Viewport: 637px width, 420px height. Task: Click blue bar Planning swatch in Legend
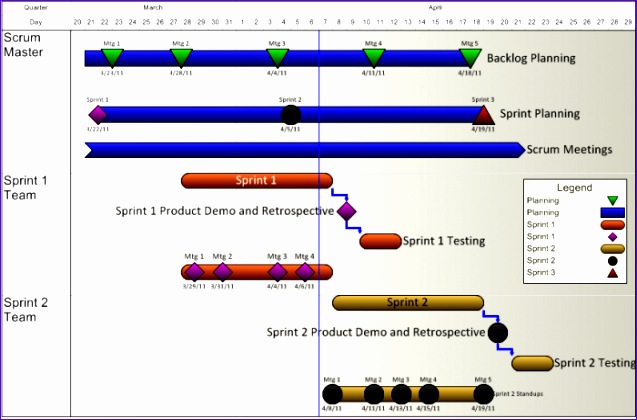point(612,212)
